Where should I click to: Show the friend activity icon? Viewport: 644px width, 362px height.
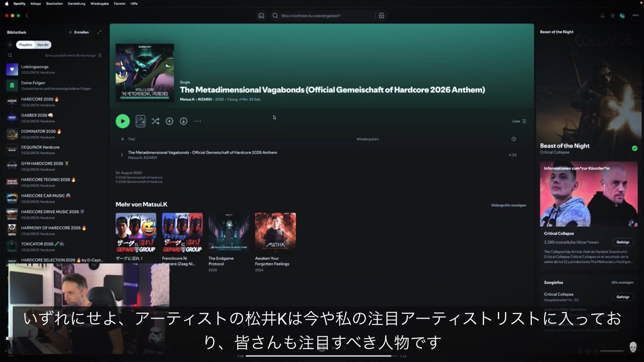pos(612,16)
